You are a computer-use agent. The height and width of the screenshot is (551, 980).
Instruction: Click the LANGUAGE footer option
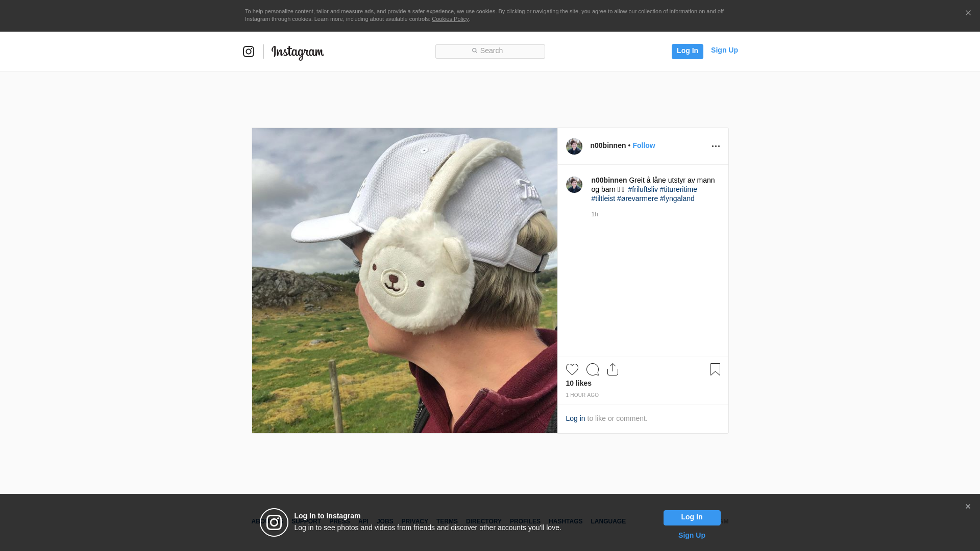pyautogui.click(x=608, y=521)
